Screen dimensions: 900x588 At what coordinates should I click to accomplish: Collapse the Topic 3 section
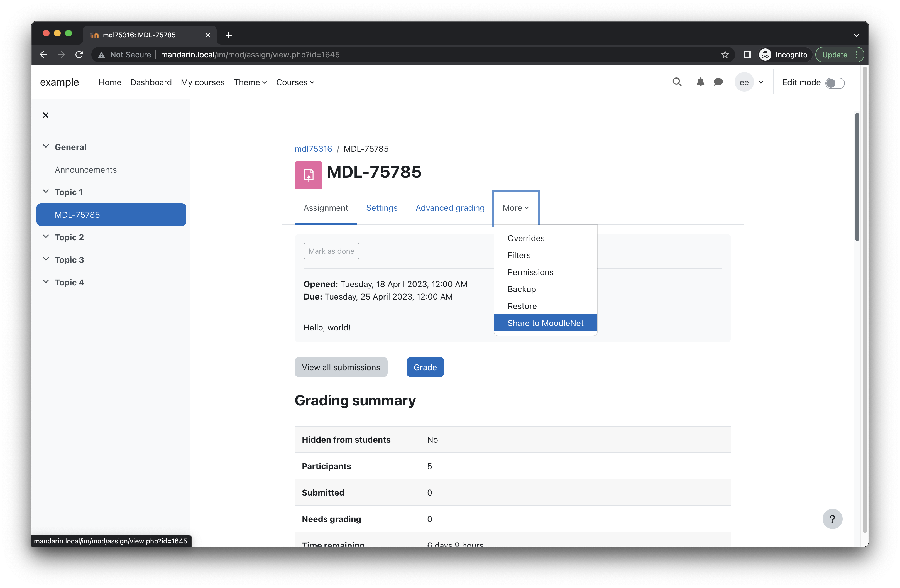pyautogui.click(x=46, y=259)
